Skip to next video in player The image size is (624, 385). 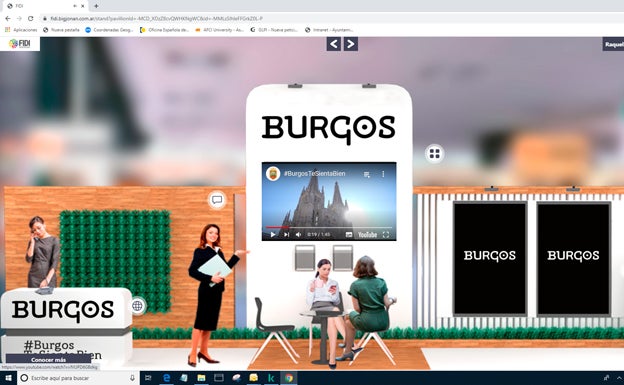click(286, 235)
